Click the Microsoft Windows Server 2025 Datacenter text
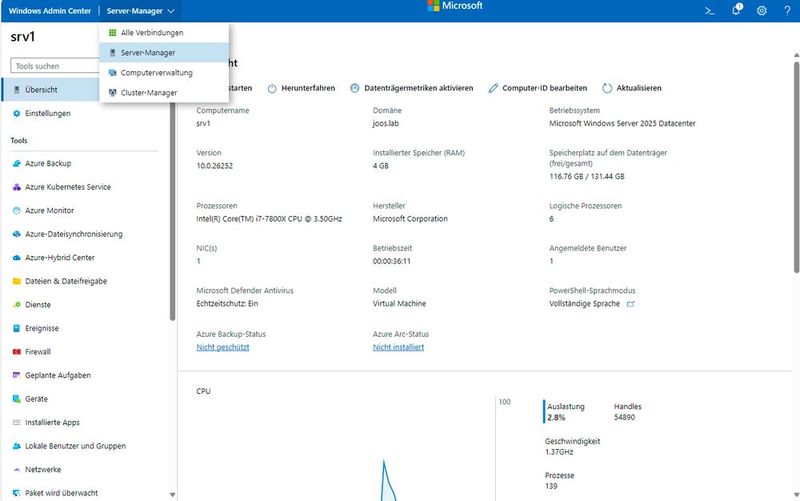Screen dimensions: 800x501 pos(622,123)
